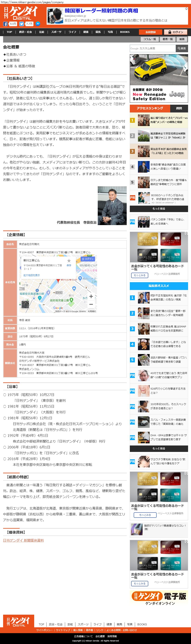Click the ログイン button with lock

[x=175, y=32]
